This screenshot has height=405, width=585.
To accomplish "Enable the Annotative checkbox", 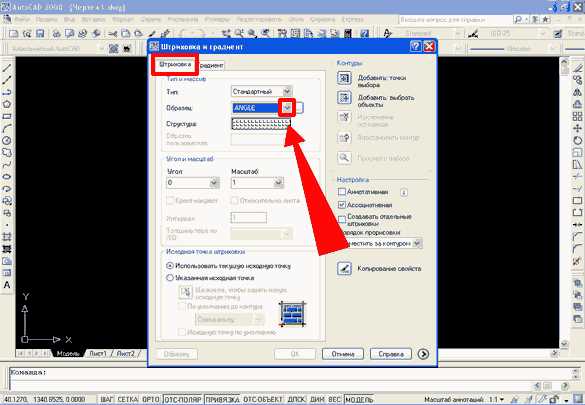I will pyautogui.click(x=342, y=192).
